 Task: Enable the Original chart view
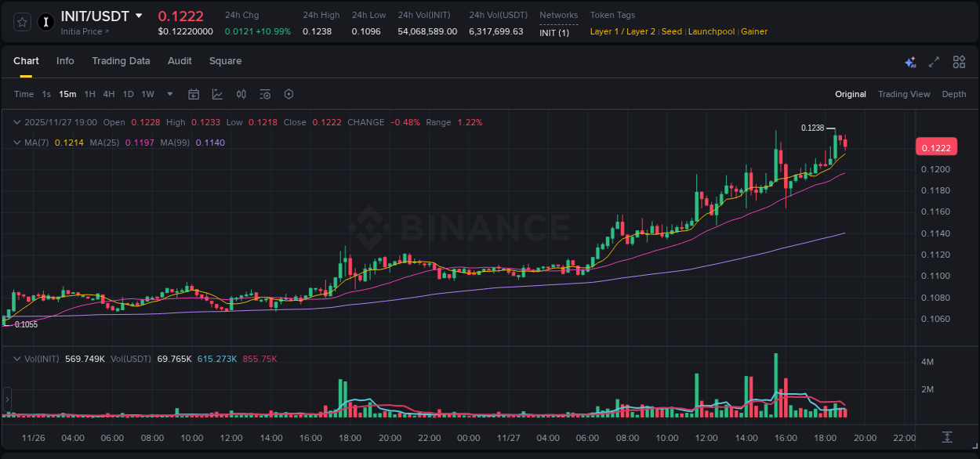[850, 94]
